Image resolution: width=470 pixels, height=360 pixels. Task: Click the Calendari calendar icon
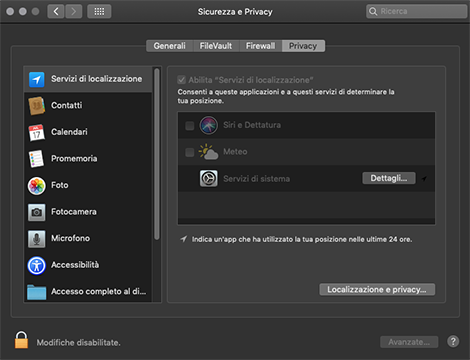[x=37, y=132]
